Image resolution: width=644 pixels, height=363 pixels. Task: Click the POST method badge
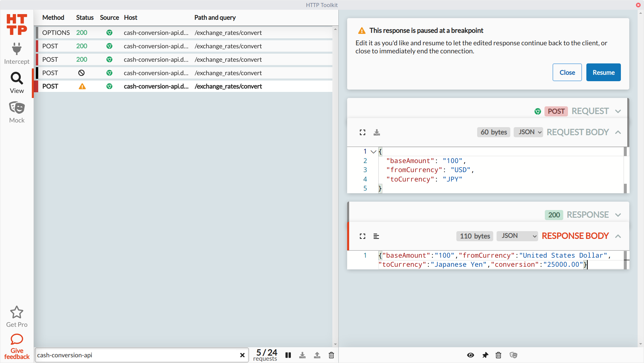[556, 111]
